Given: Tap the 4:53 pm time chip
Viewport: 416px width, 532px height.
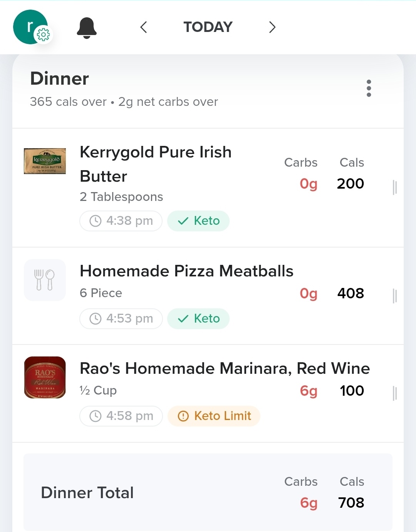Looking at the screenshot, I should (x=121, y=319).
